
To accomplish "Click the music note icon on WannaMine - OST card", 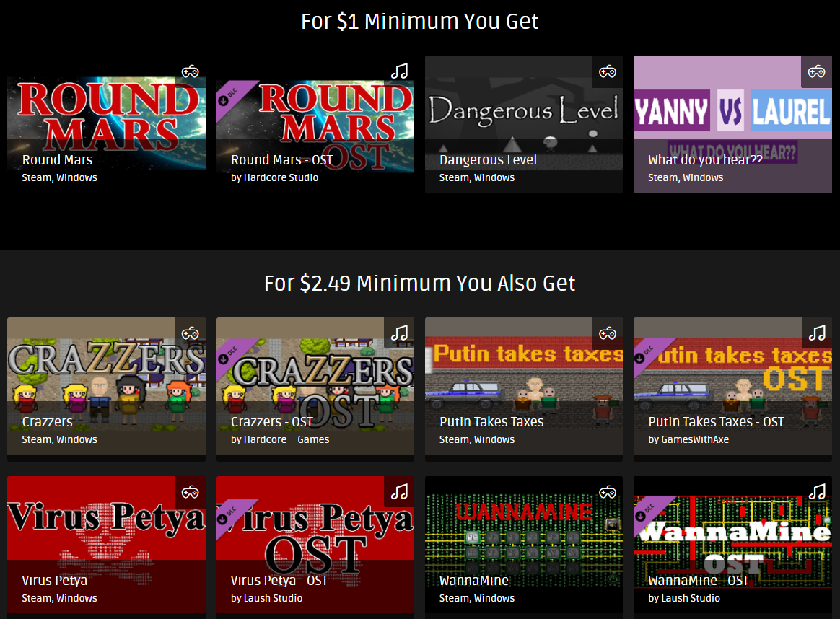I will (x=817, y=491).
